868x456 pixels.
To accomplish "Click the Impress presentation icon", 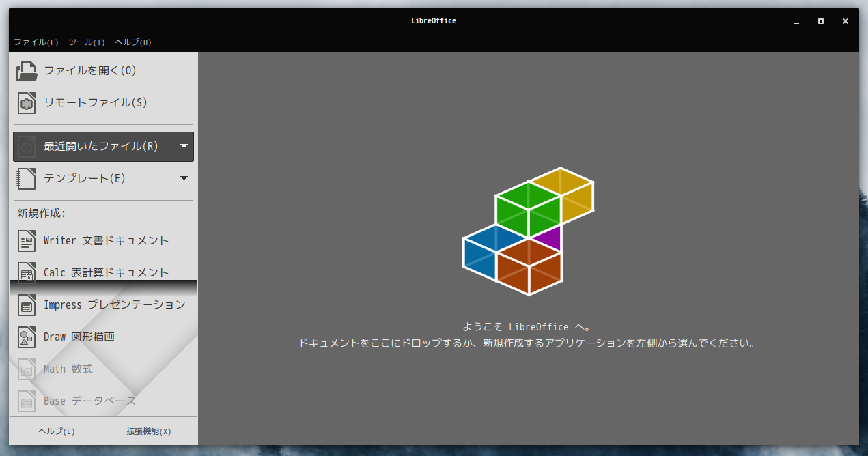I will tap(27, 305).
